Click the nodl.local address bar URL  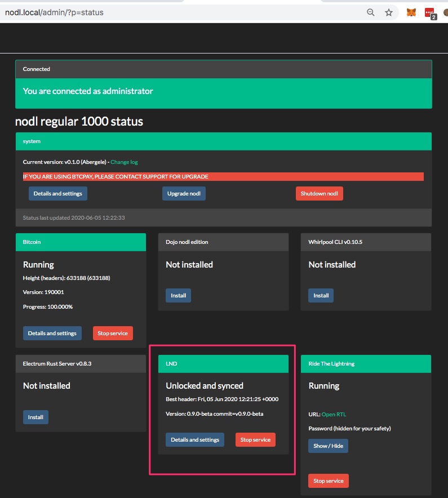[54, 12]
